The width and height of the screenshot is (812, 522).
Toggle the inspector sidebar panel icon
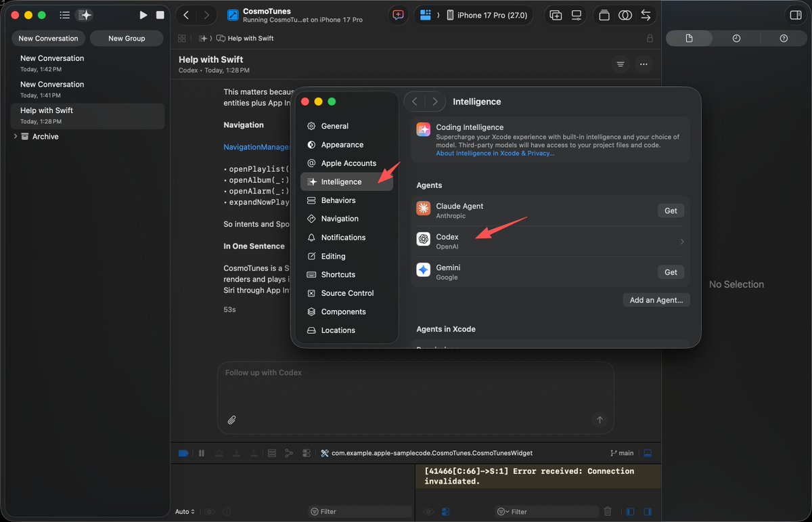[x=795, y=15]
